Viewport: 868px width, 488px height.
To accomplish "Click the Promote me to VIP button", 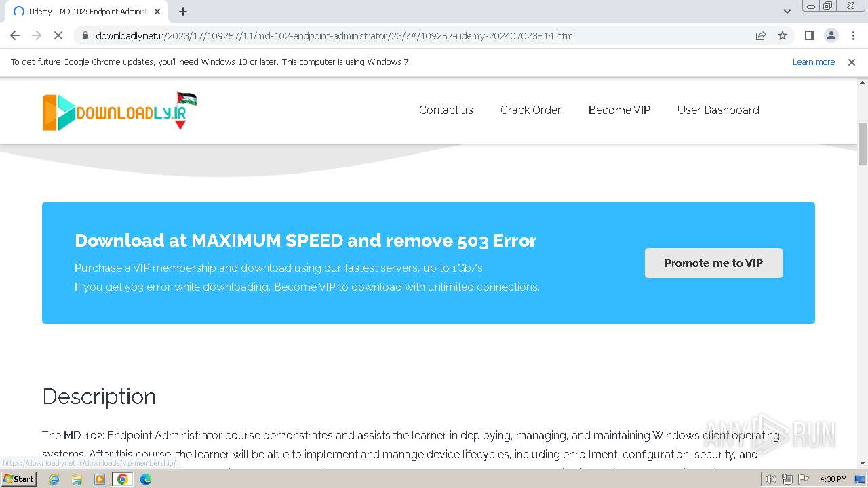I will pos(713,263).
